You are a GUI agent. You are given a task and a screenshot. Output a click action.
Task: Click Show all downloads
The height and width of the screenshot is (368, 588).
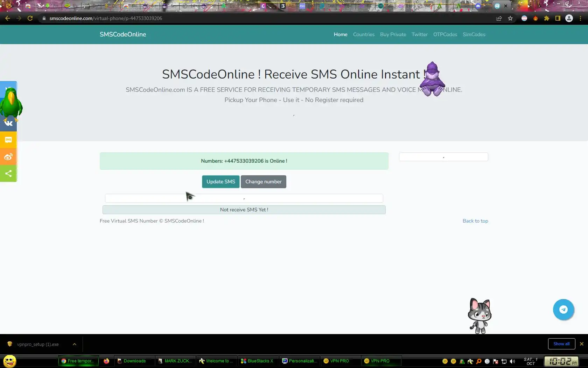click(561, 344)
